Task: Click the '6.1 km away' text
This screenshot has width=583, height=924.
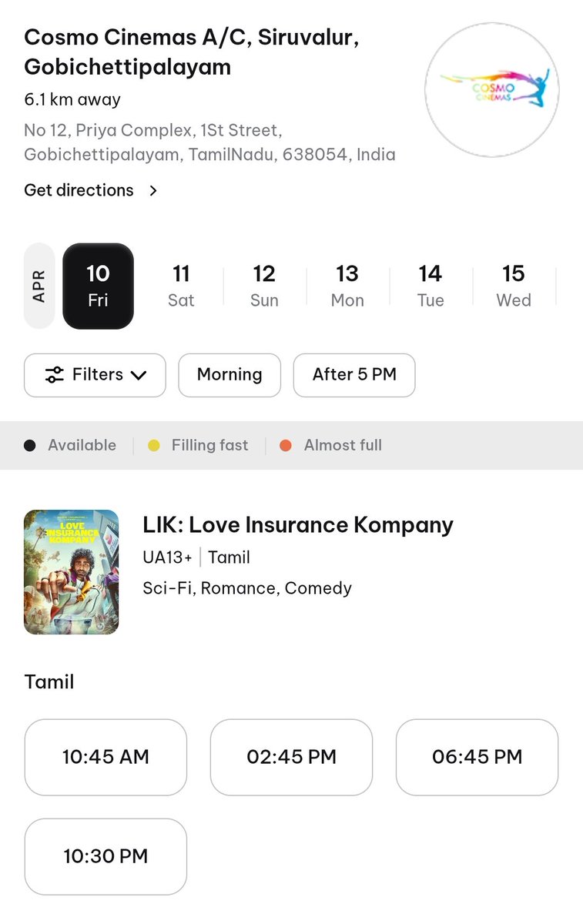Action: pyautogui.click(x=72, y=99)
